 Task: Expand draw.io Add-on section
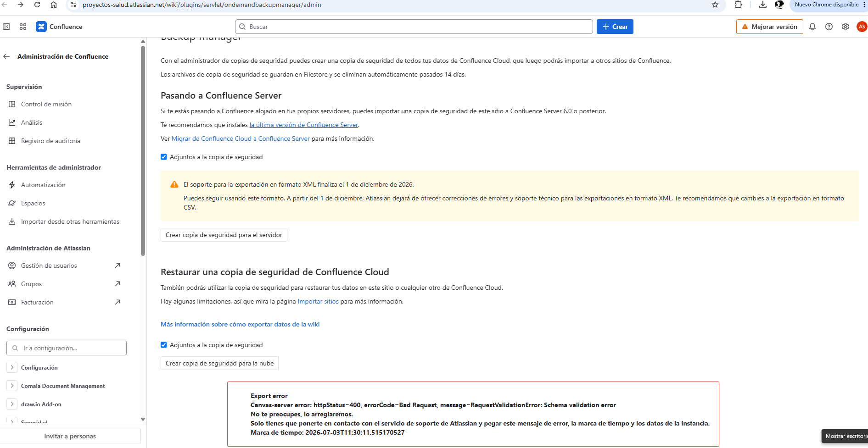click(12, 404)
